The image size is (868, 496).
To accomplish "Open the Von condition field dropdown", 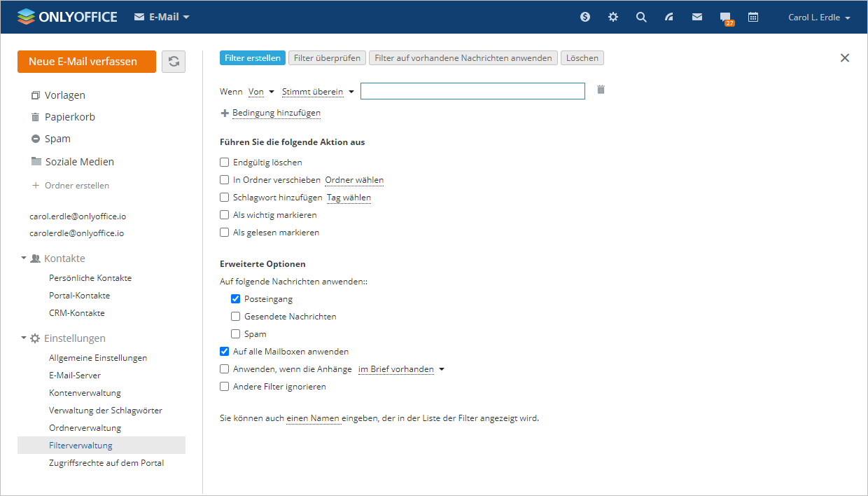I will [x=261, y=92].
